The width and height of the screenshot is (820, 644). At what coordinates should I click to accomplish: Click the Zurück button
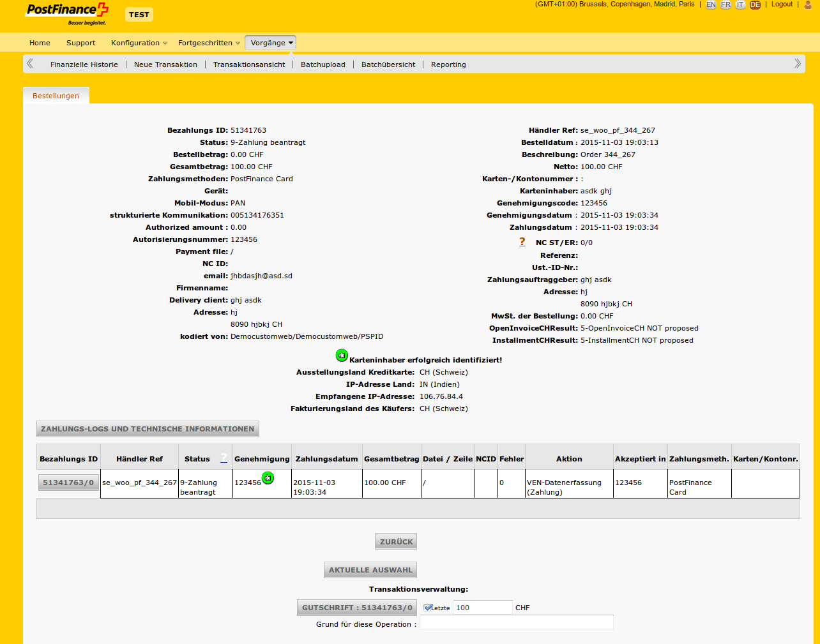pyautogui.click(x=396, y=541)
